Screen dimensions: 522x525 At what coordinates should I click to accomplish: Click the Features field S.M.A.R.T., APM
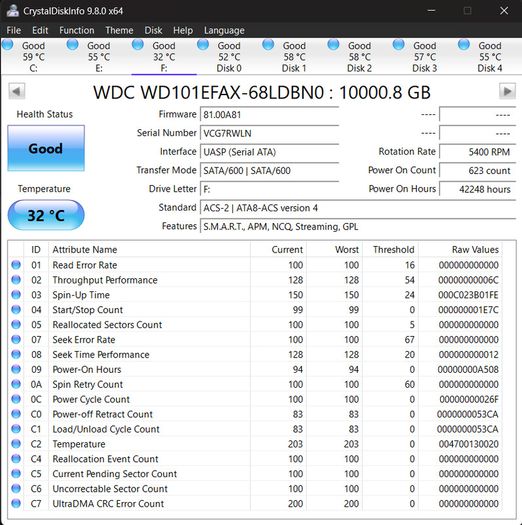coord(358,227)
